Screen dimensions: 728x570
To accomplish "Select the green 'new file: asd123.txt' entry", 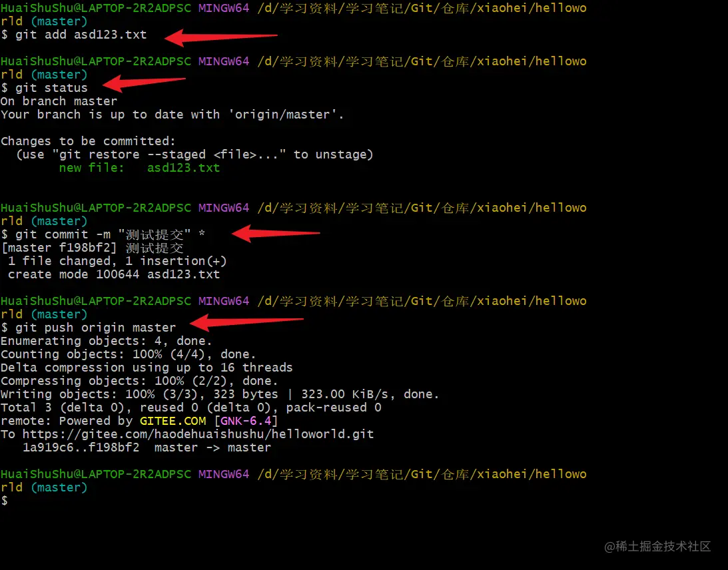I will coord(139,168).
